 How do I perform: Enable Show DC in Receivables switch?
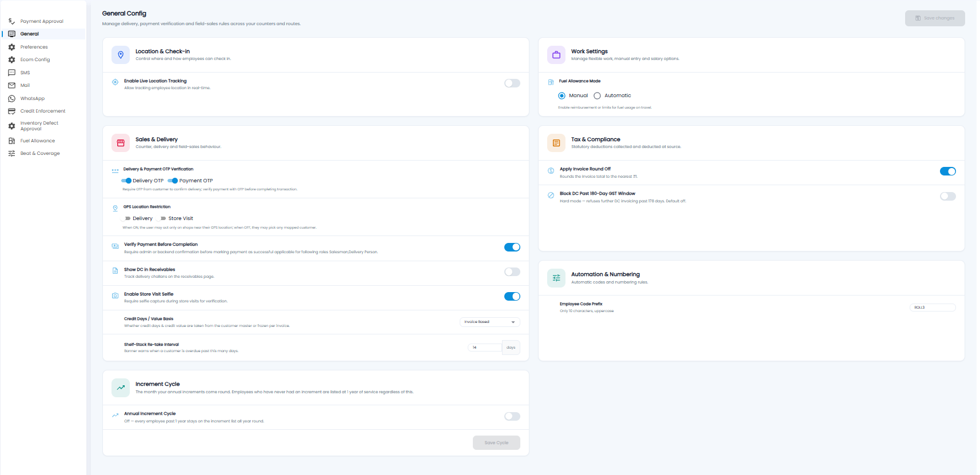pos(512,272)
